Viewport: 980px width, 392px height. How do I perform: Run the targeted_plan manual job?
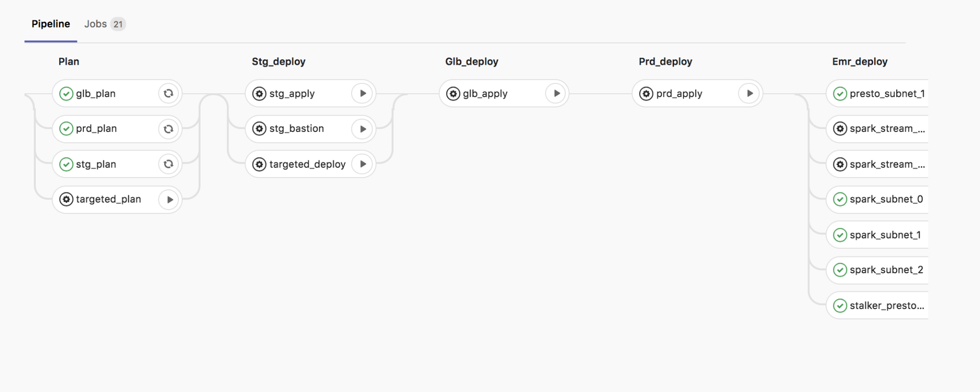(170, 200)
